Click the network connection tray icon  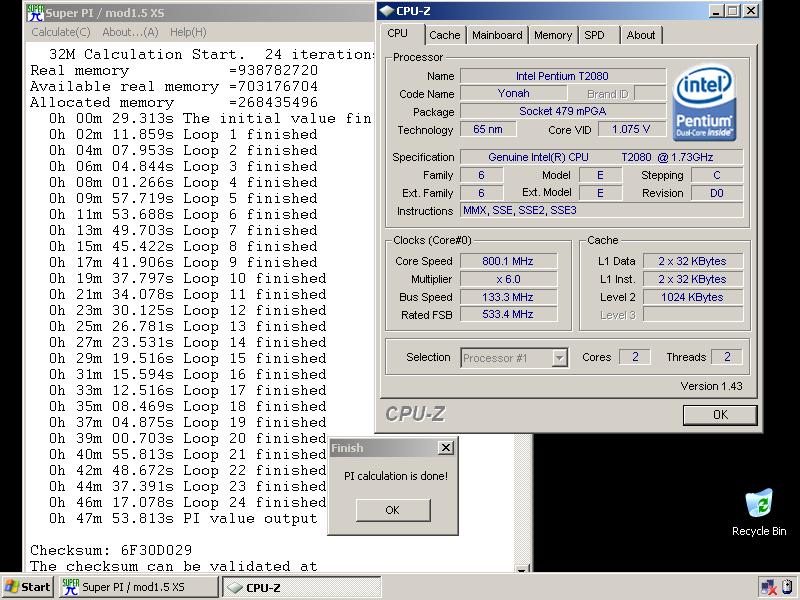tap(768, 587)
